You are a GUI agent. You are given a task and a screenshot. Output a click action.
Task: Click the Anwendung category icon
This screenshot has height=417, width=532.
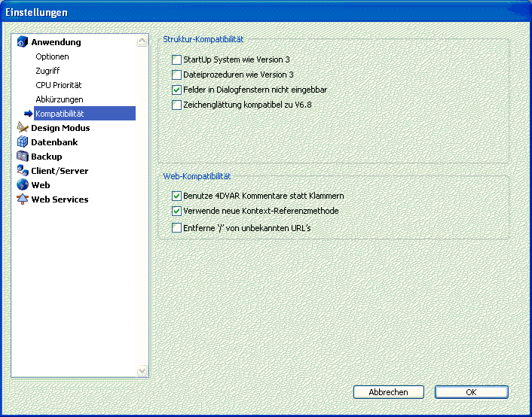[x=22, y=42]
